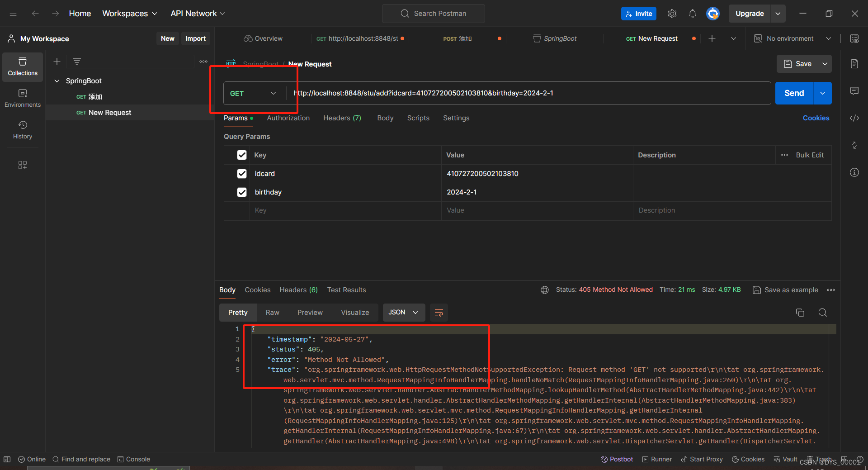The height and width of the screenshot is (470, 868).
Task: Open the configure workspace sidebar icon
Action: pyautogui.click(x=23, y=165)
